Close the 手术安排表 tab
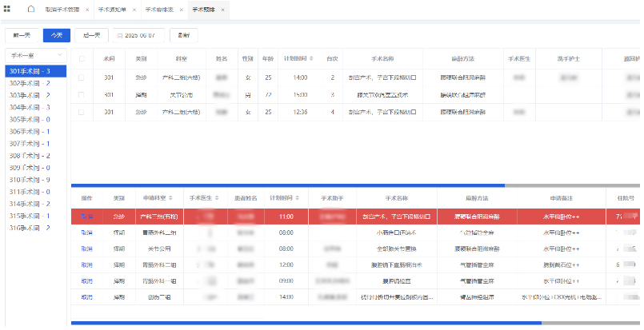Image resolution: width=644 pixels, height=330 pixels. (181, 10)
